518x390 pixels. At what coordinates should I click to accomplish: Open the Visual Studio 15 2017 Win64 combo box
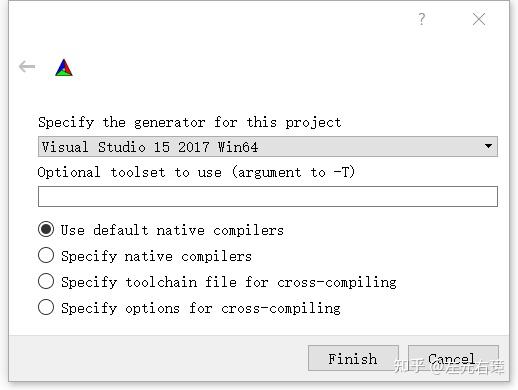[268, 147]
